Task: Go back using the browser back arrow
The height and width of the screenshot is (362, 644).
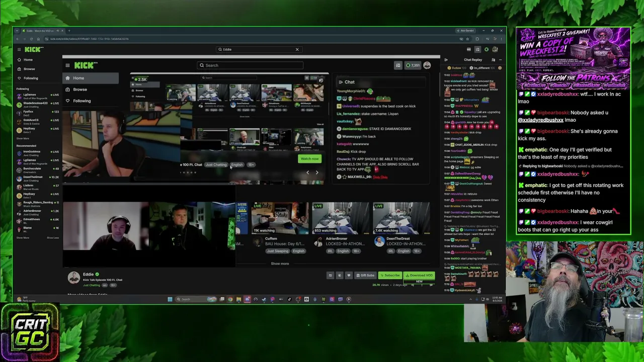Action: pos(18,39)
